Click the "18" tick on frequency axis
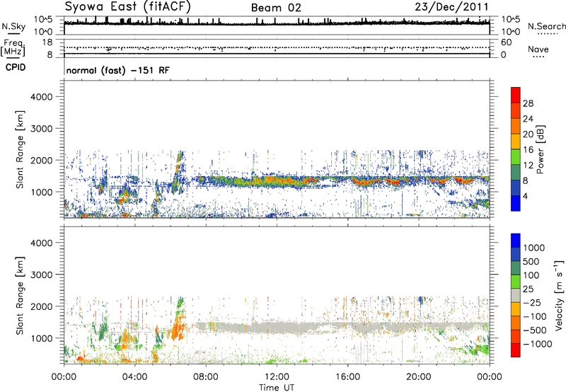The image size is (566, 392). pos(47,42)
